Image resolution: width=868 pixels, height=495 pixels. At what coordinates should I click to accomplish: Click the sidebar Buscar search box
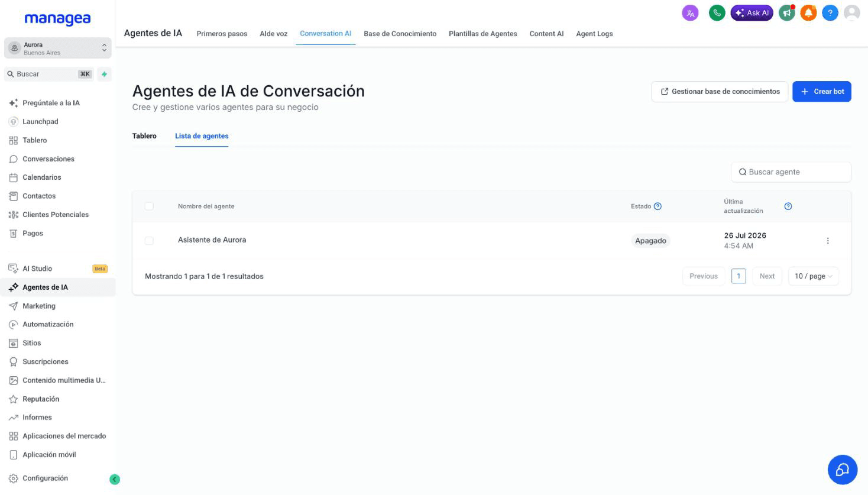(50, 75)
